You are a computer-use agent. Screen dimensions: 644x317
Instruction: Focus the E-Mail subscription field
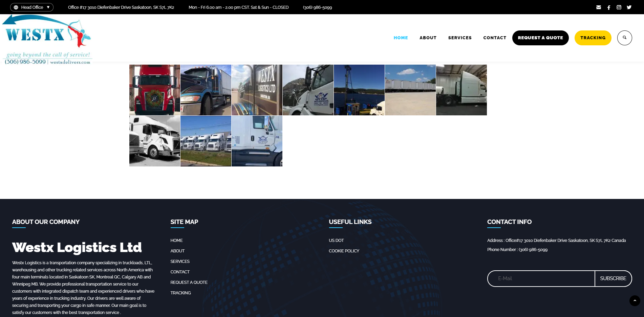click(541, 278)
